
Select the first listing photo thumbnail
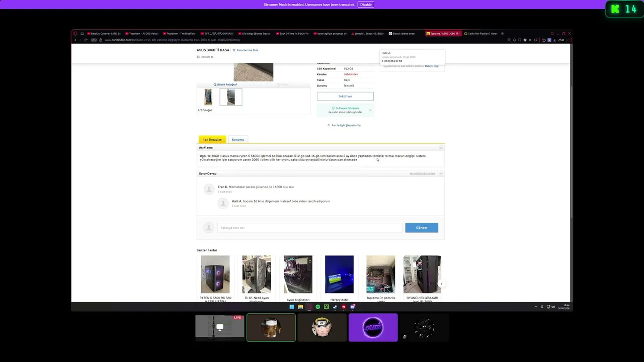pos(208,97)
